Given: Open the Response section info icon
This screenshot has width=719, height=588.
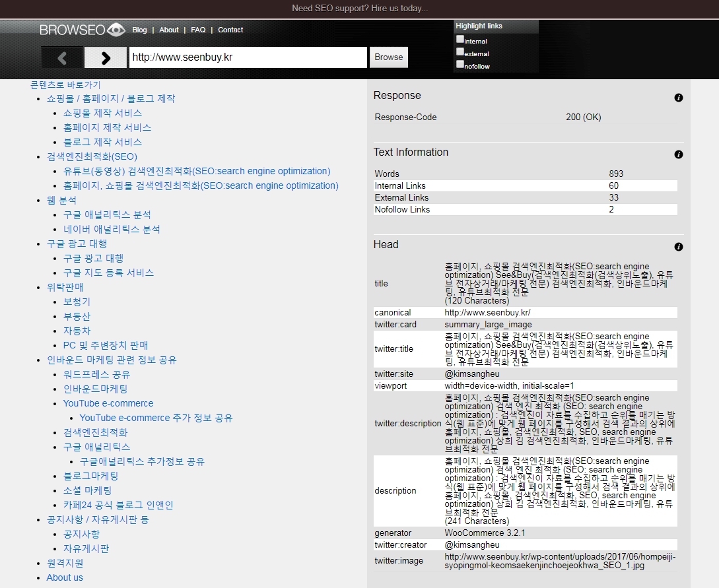Looking at the screenshot, I should tap(679, 98).
